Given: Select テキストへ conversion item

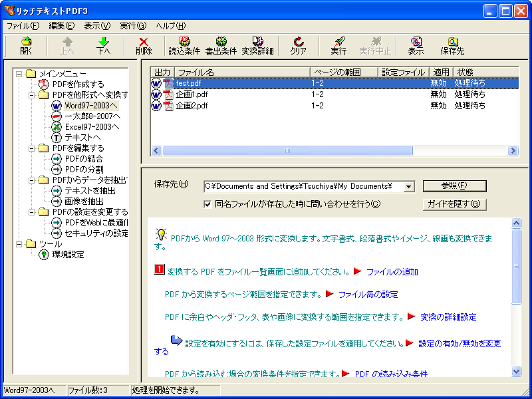Looking at the screenshot, I should point(82,138).
